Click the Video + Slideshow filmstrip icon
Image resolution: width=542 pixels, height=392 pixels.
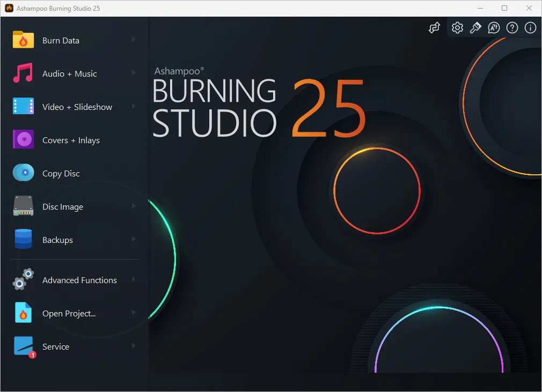[23, 106]
